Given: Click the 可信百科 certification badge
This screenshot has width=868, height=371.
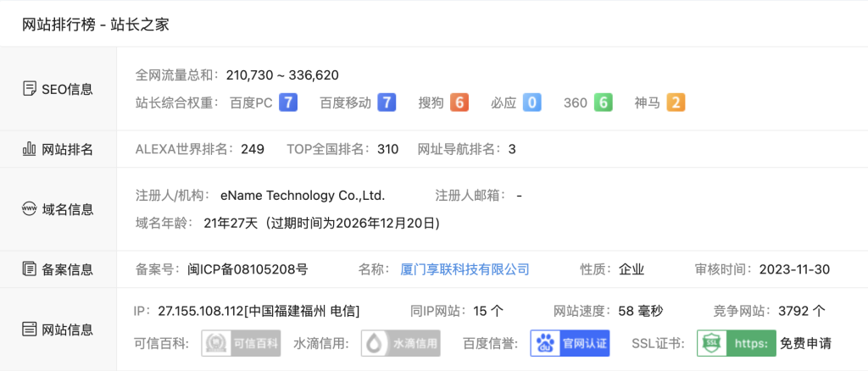Looking at the screenshot, I should pos(242,343).
